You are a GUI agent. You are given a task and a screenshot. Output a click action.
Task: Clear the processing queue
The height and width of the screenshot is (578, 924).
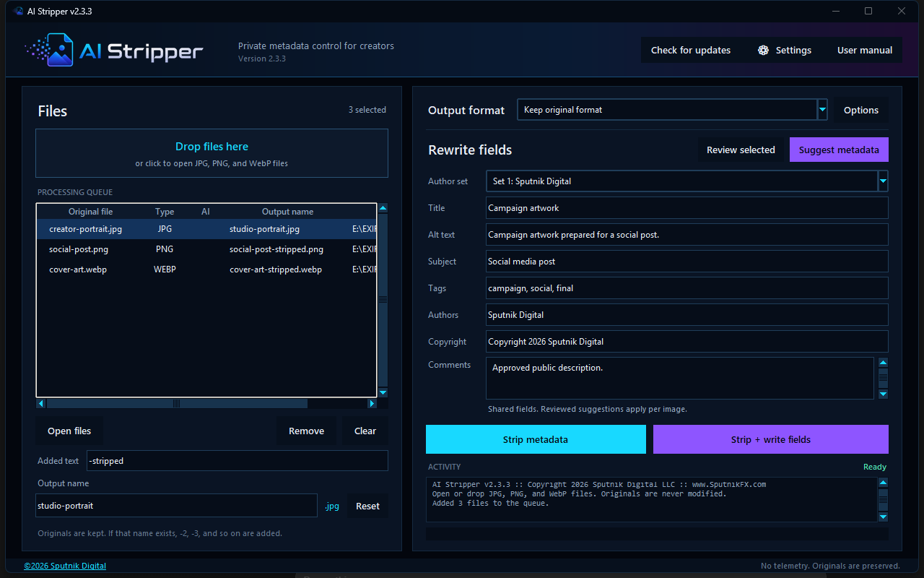[x=365, y=431]
